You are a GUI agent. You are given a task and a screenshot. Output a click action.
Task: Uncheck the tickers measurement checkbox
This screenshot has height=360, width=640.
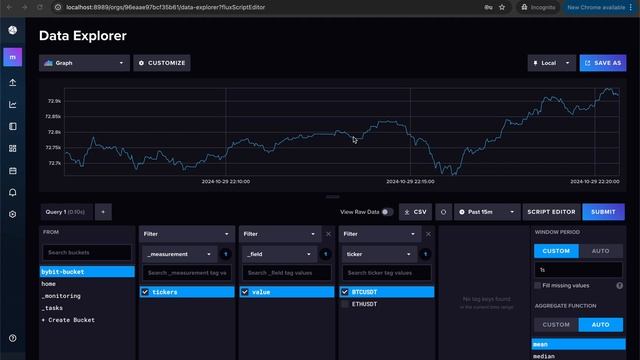click(x=145, y=292)
